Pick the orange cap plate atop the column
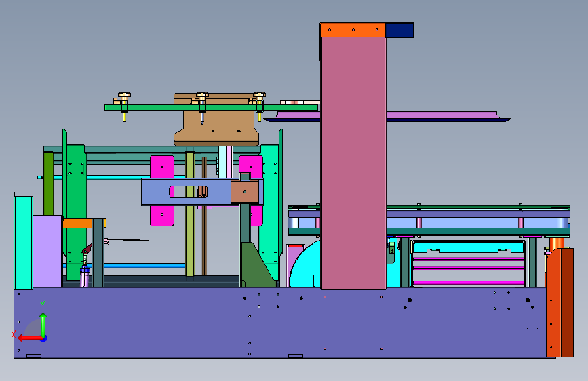This screenshot has height=381, width=588. pyautogui.click(x=353, y=30)
